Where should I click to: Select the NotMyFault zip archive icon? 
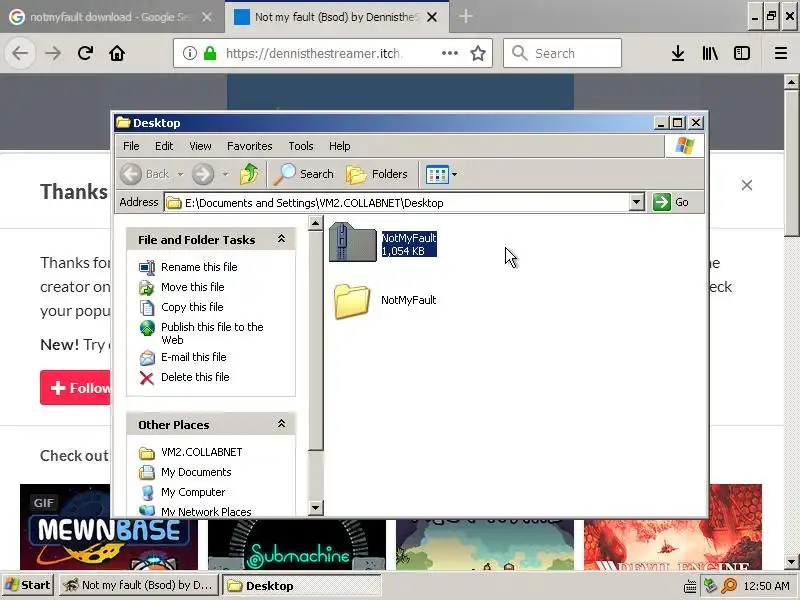click(353, 242)
